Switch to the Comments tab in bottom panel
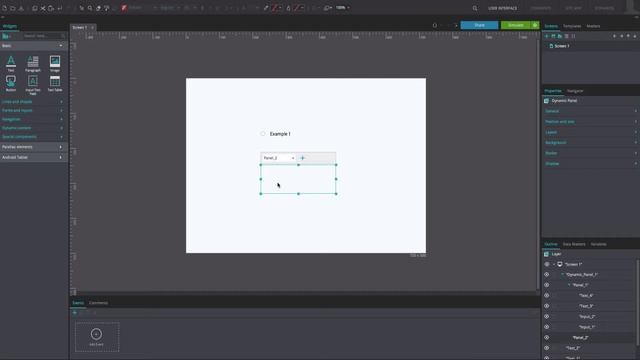Image resolution: width=640 pixels, height=360 pixels. (98, 303)
